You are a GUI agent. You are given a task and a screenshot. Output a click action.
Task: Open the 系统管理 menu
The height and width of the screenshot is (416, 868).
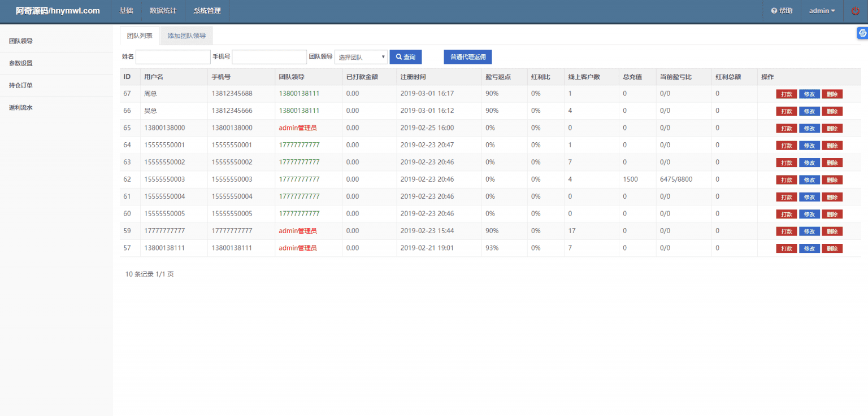click(207, 10)
